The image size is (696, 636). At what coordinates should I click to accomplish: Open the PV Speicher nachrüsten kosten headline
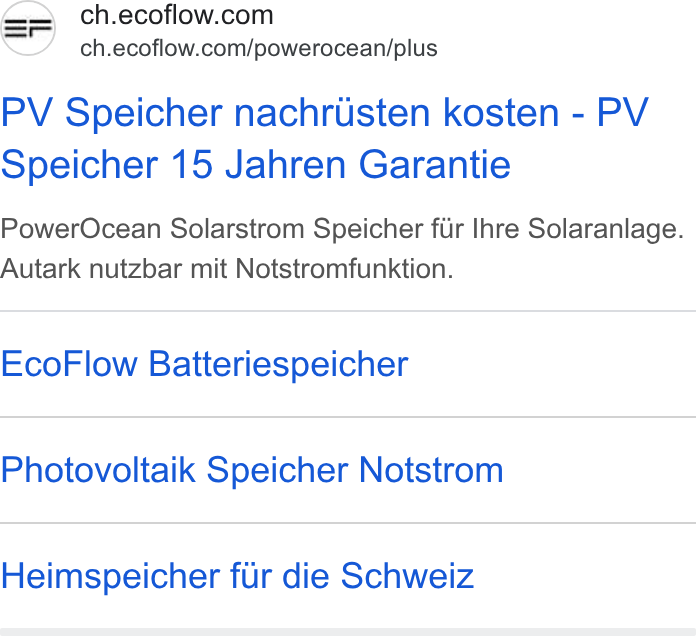[324, 138]
